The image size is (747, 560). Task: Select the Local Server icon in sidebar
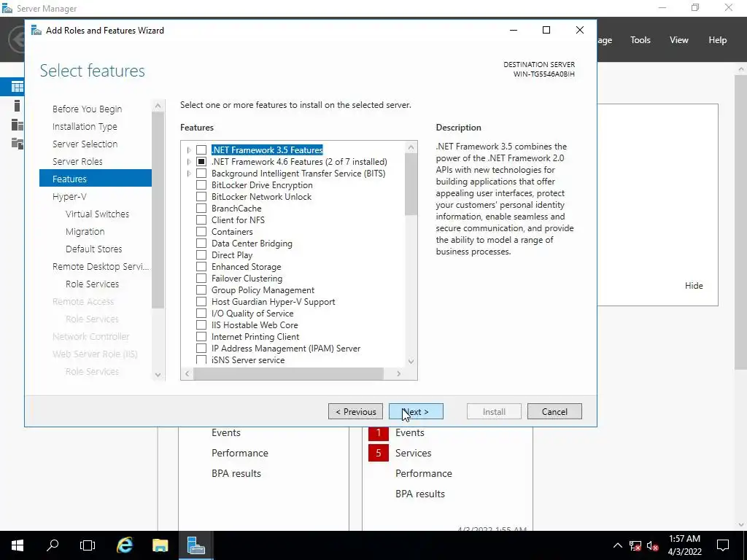[x=18, y=106]
